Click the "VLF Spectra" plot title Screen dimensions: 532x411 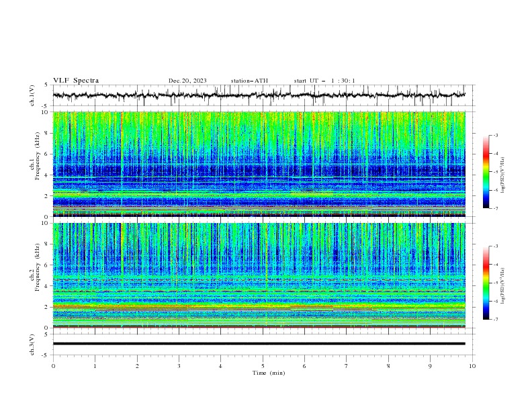tap(76, 81)
